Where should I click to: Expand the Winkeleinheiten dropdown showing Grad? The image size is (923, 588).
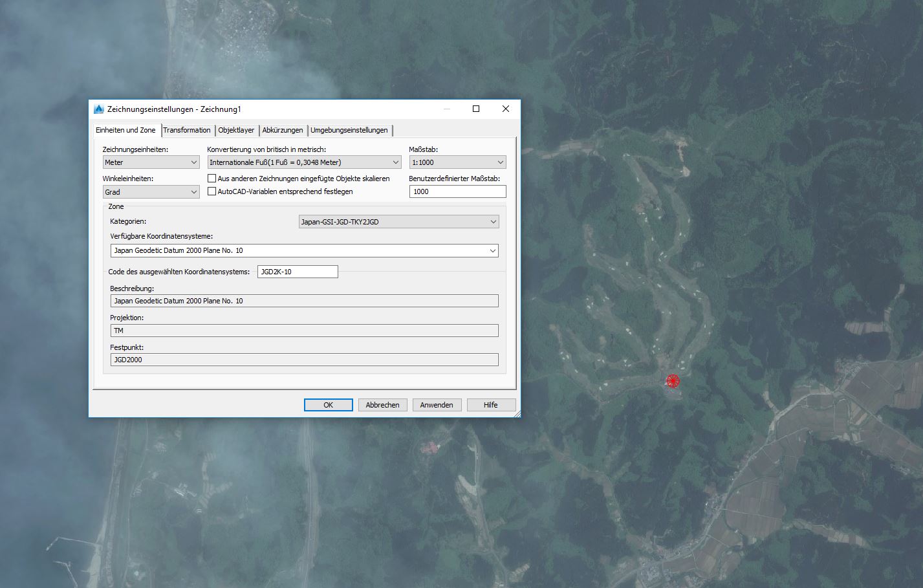tap(151, 192)
